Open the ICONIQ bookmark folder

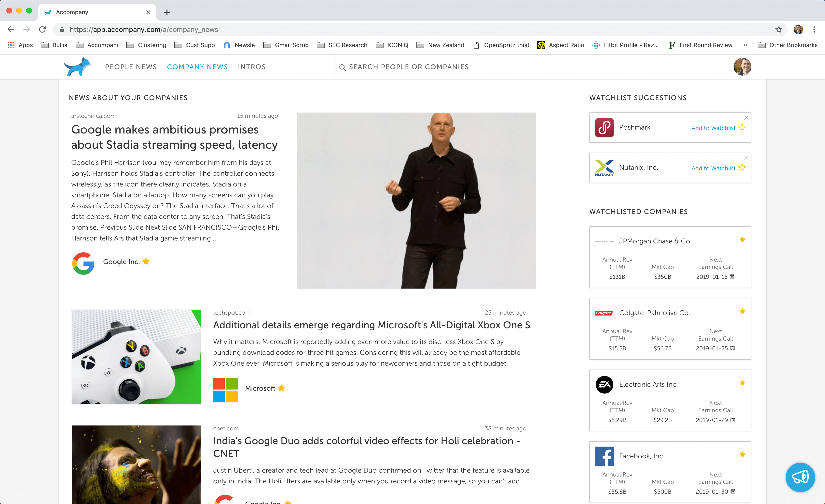coord(392,45)
